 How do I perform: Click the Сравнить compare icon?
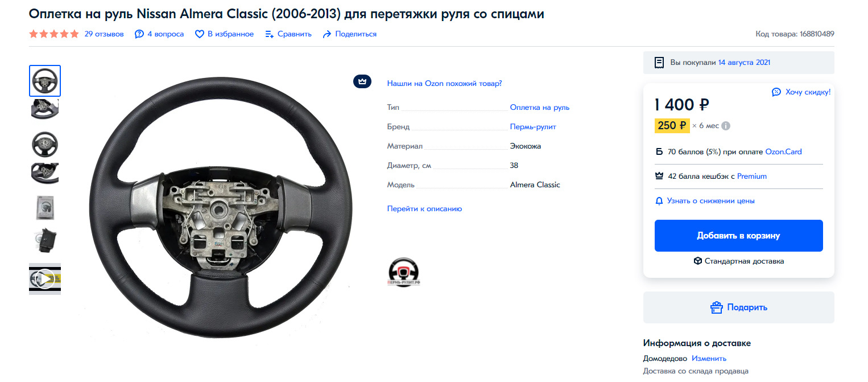point(270,34)
